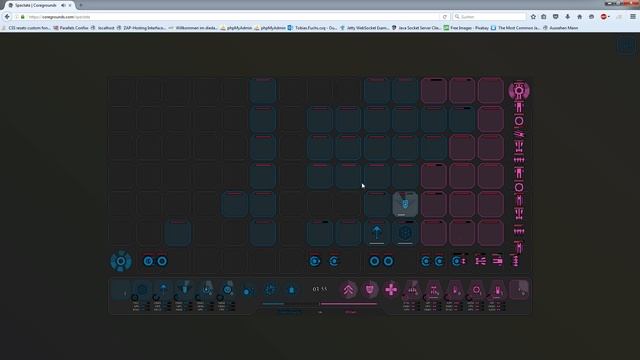Click the pink mask ability button
The height and width of the screenshot is (360, 640).
tap(369, 289)
